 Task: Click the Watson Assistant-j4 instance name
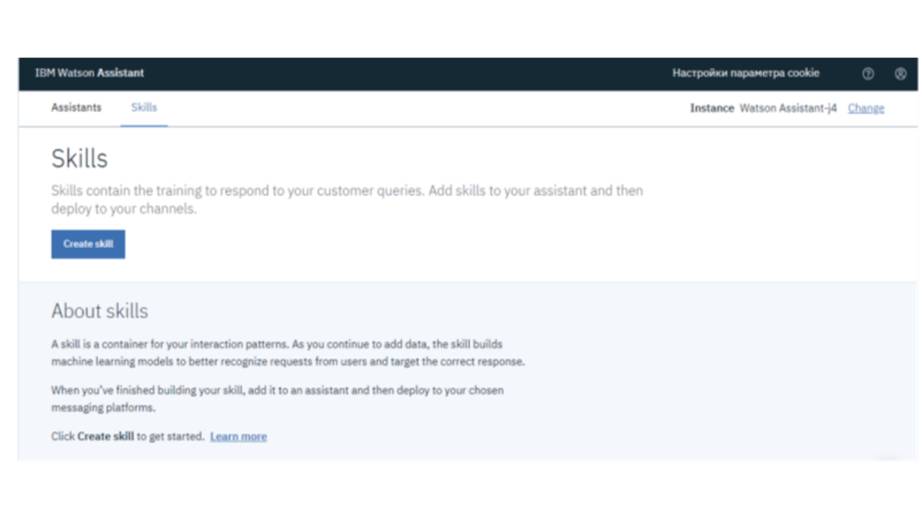click(788, 108)
